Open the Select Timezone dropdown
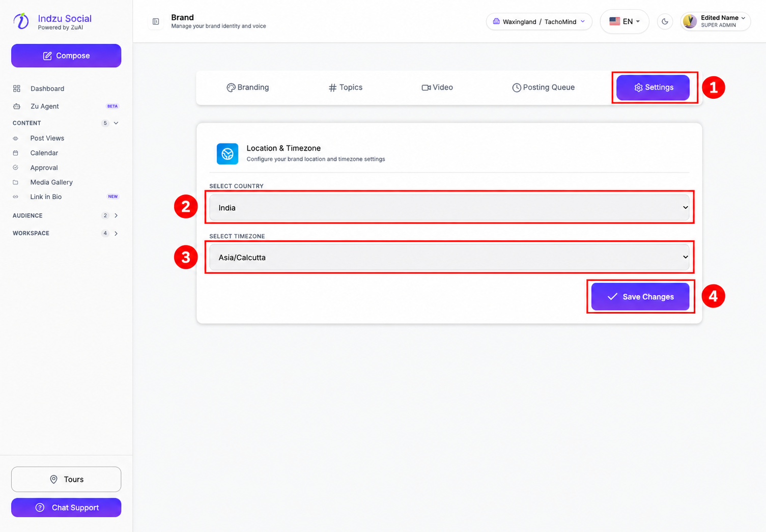 449,257
